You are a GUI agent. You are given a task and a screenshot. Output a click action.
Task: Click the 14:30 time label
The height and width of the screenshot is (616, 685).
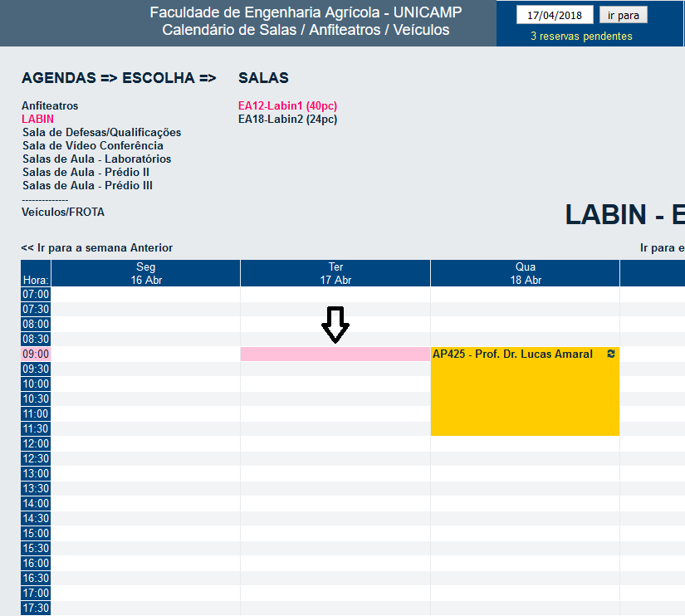coord(36,519)
